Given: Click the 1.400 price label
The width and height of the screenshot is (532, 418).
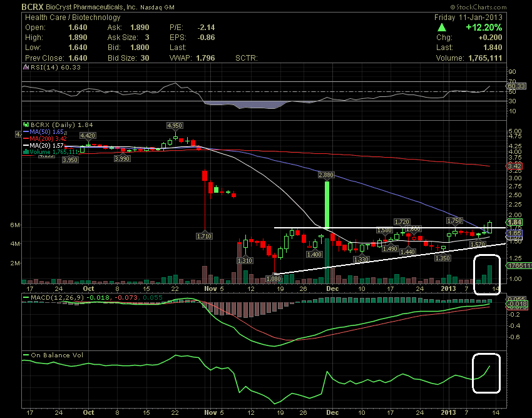Looking at the screenshot, I should click(314, 255).
